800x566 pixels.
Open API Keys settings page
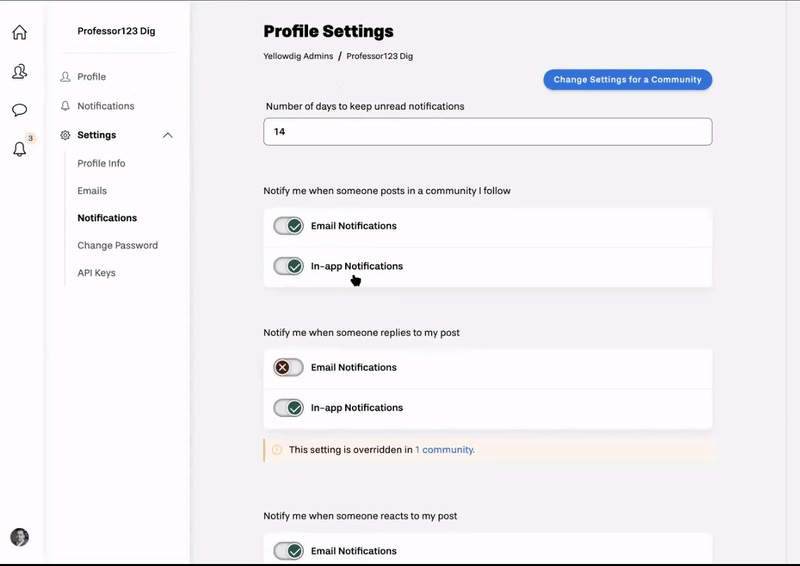[96, 273]
